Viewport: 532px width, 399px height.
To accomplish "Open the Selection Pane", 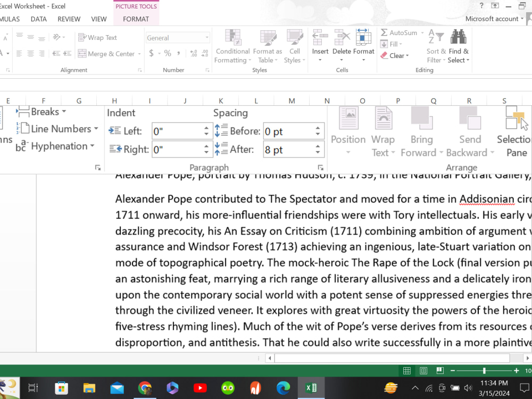I will pyautogui.click(x=514, y=131).
